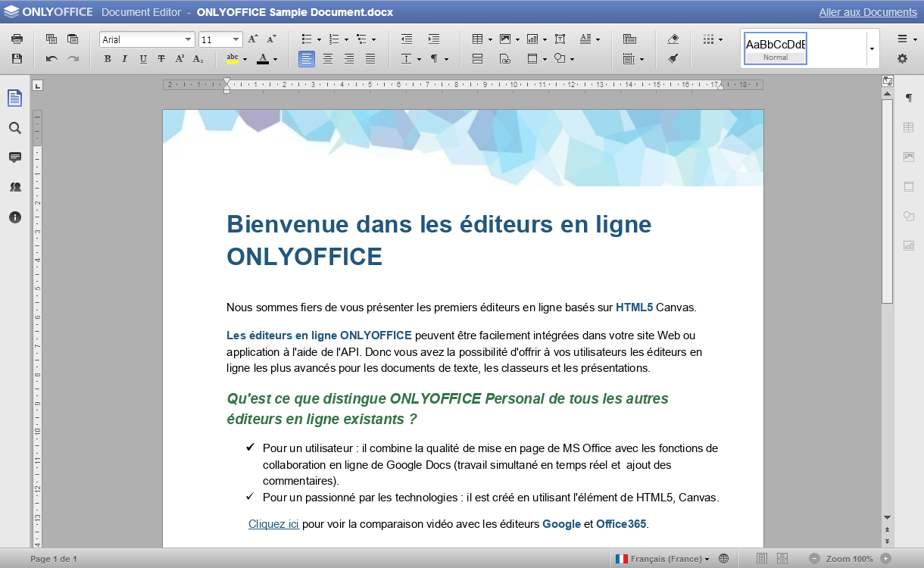Copy style with the paintbrush icon
924x568 pixels.
(673, 58)
